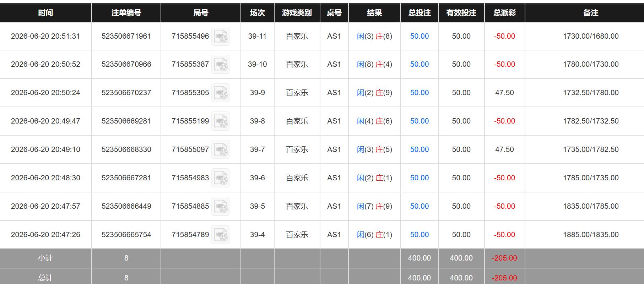Screen dimensions: 644x284
Task: Select timestamp 2026-06-20 20:50:52
Action: pyautogui.click(x=45, y=64)
